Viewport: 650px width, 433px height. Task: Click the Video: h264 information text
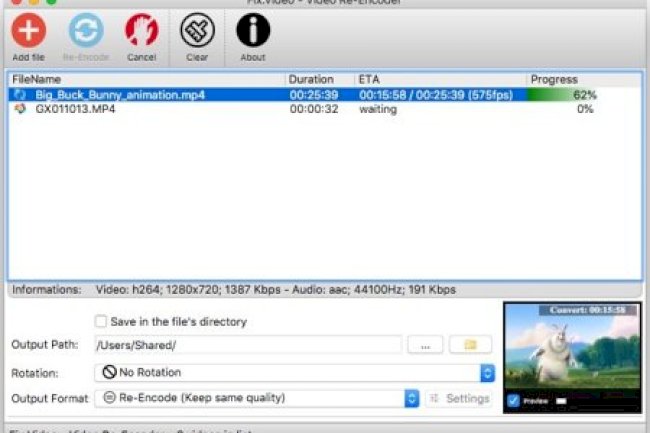click(276, 289)
